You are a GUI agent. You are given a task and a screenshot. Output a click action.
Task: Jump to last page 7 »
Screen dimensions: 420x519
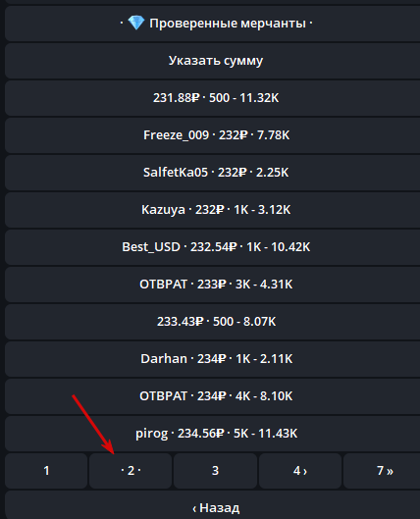pyautogui.click(x=382, y=471)
